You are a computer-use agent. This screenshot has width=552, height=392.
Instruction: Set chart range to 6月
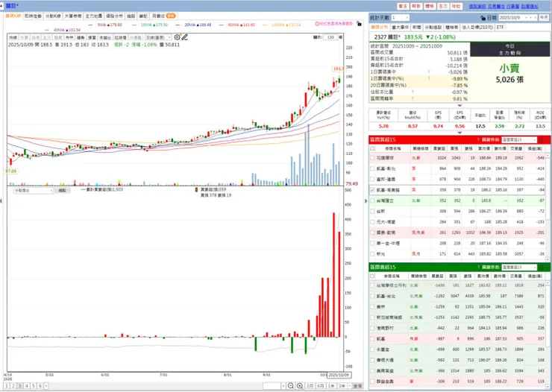coord(321,386)
